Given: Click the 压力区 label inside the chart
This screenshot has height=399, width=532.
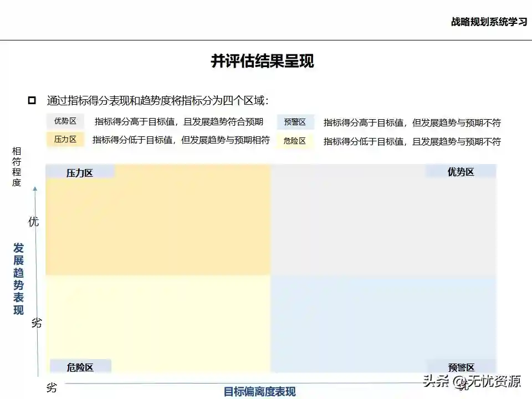Looking at the screenshot, I should [80, 173].
